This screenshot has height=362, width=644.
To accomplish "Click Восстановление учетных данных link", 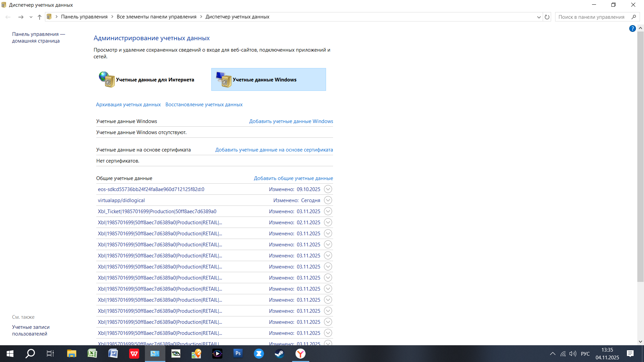I will 204,105.
